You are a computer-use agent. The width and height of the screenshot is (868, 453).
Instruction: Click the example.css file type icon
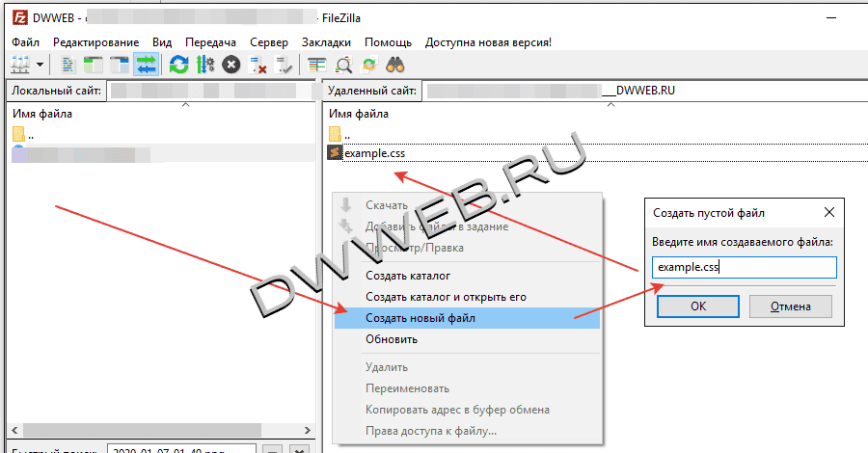(x=335, y=152)
